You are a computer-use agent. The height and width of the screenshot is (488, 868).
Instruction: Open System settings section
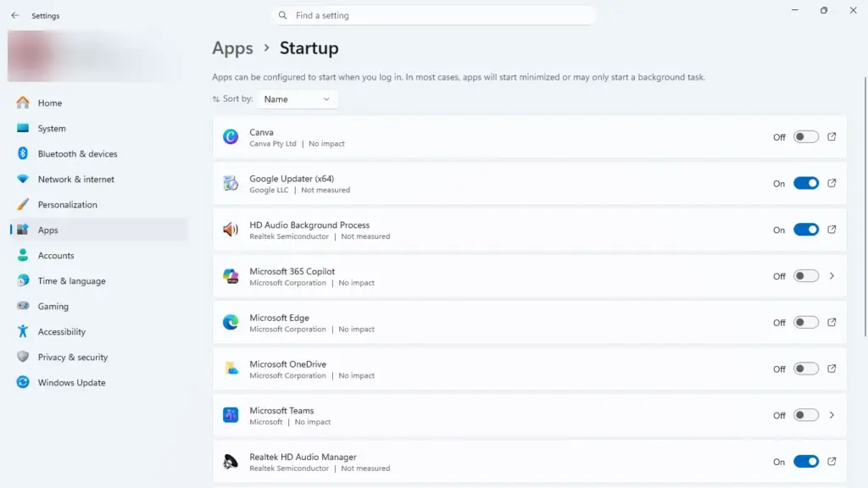(x=98, y=128)
